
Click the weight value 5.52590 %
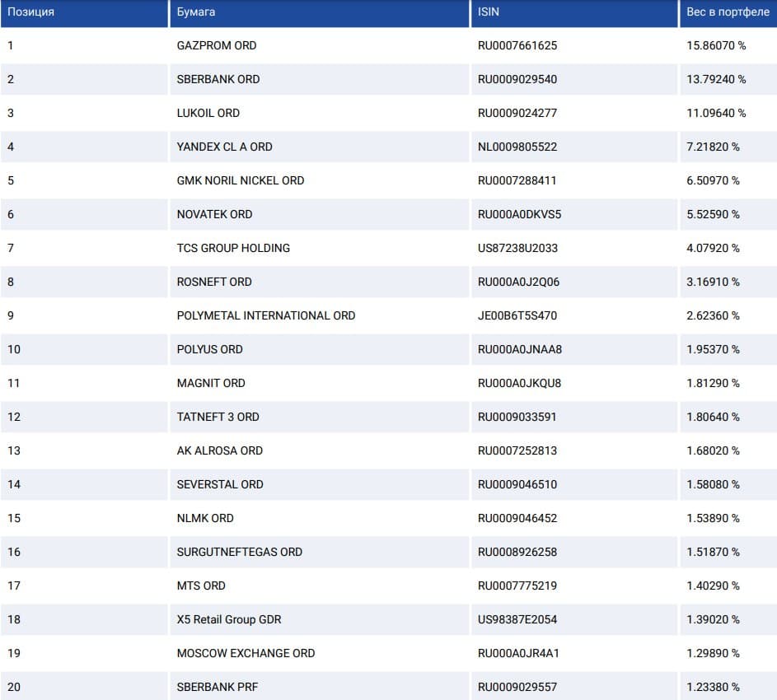click(713, 214)
